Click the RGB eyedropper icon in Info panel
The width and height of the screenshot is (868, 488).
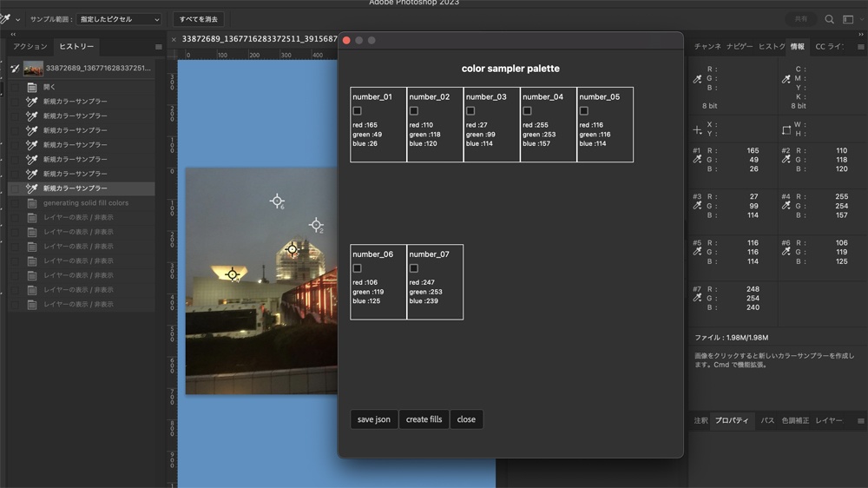(698, 79)
